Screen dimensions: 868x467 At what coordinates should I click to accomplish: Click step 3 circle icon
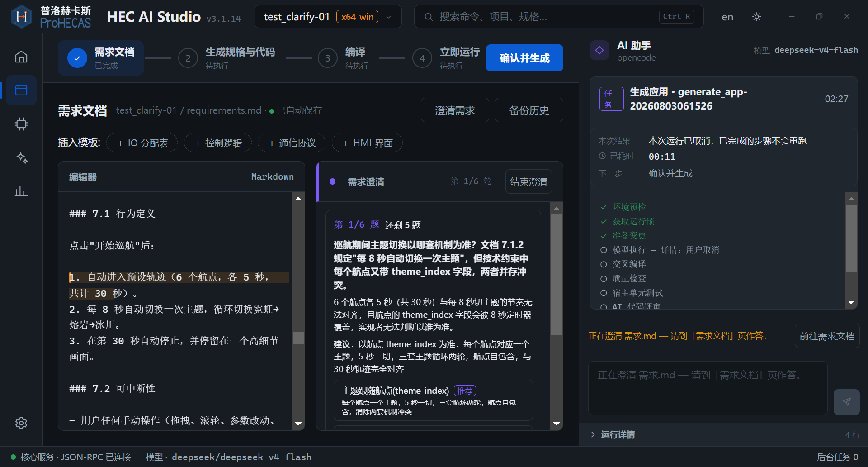coord(328,58)
